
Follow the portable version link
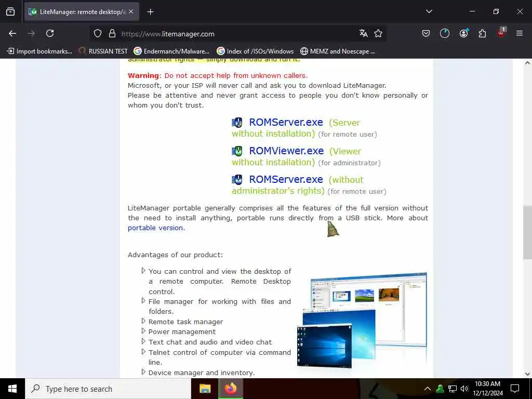coord(156,228)
